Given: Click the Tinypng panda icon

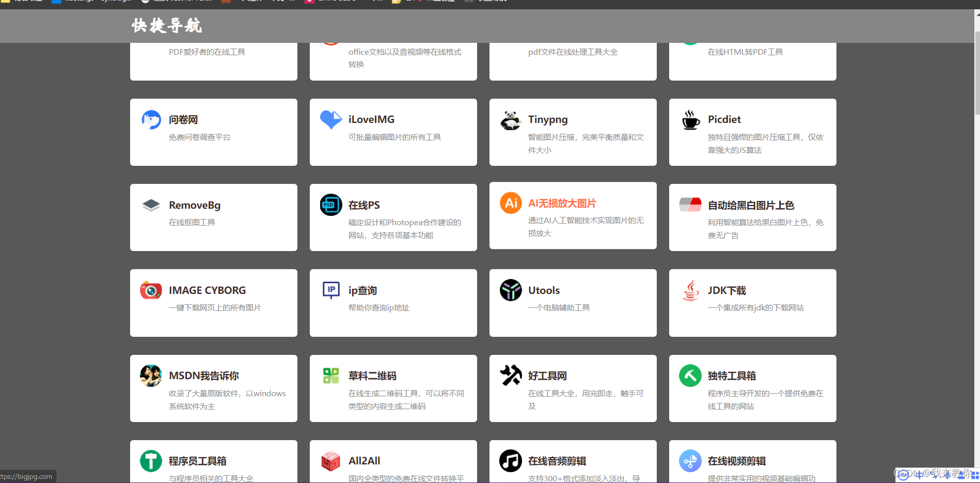Looking at the screenshot, I should click(511, 120).
